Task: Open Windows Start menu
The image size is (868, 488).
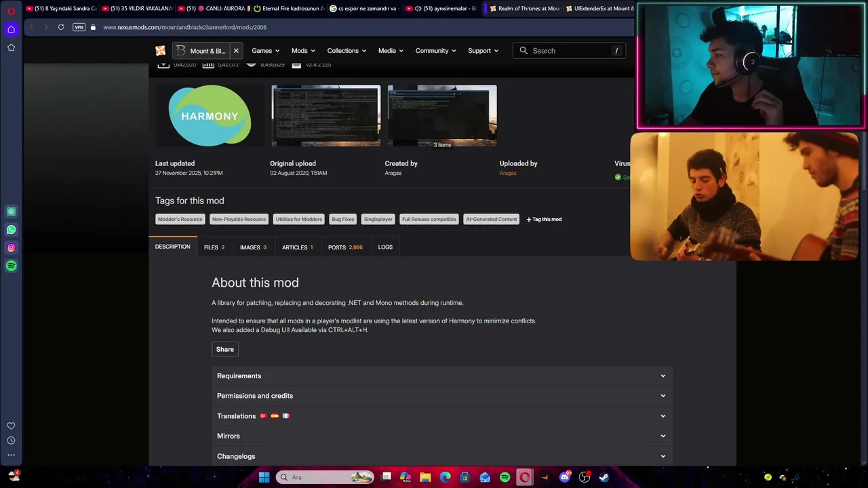Action: (x=264, y=477)
